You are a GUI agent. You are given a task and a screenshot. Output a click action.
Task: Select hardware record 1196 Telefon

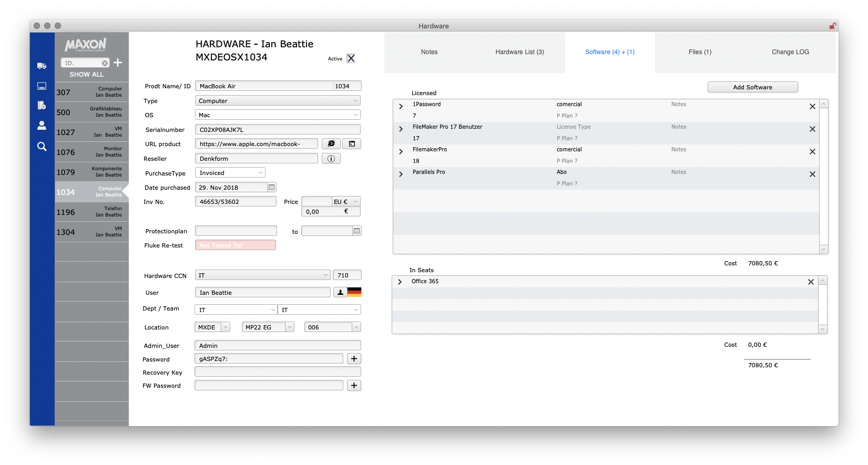pyautogui.click(x=91, y=212)
